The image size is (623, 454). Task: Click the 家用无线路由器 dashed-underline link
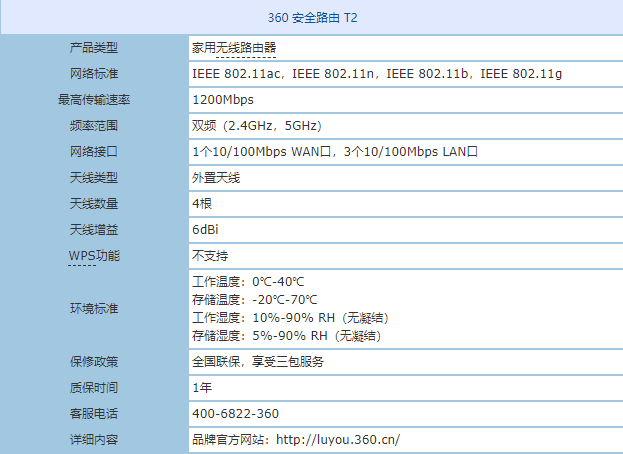(x=234, y=48)
